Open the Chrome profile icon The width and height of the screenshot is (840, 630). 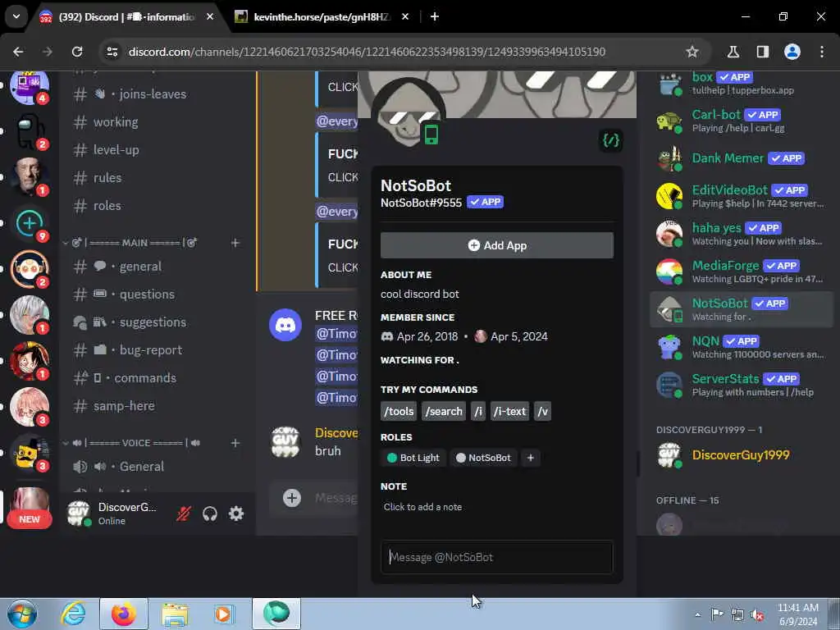click(792, 52)
